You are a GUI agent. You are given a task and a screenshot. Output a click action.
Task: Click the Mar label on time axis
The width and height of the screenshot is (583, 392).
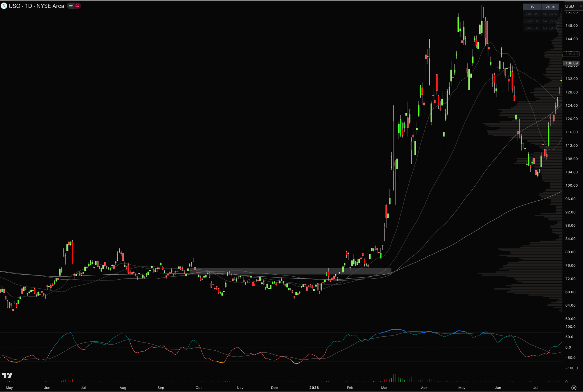point(384,388)
